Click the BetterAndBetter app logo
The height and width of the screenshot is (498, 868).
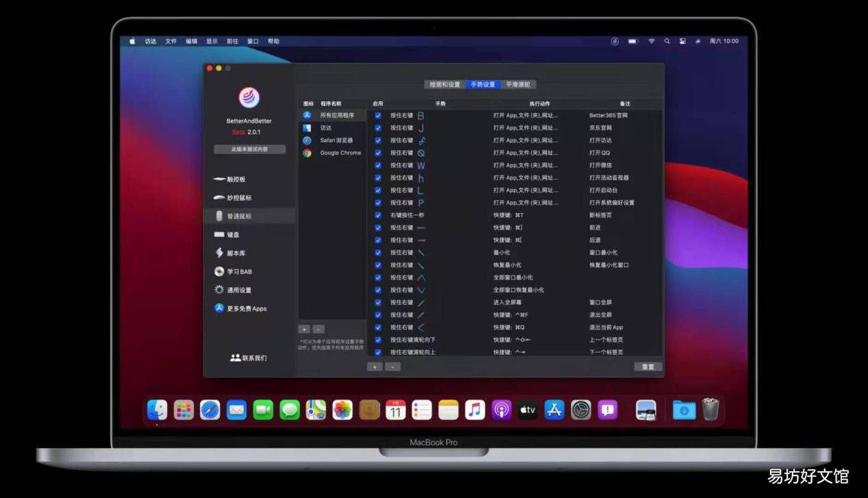pyautogui.click(x=249, y=97)
